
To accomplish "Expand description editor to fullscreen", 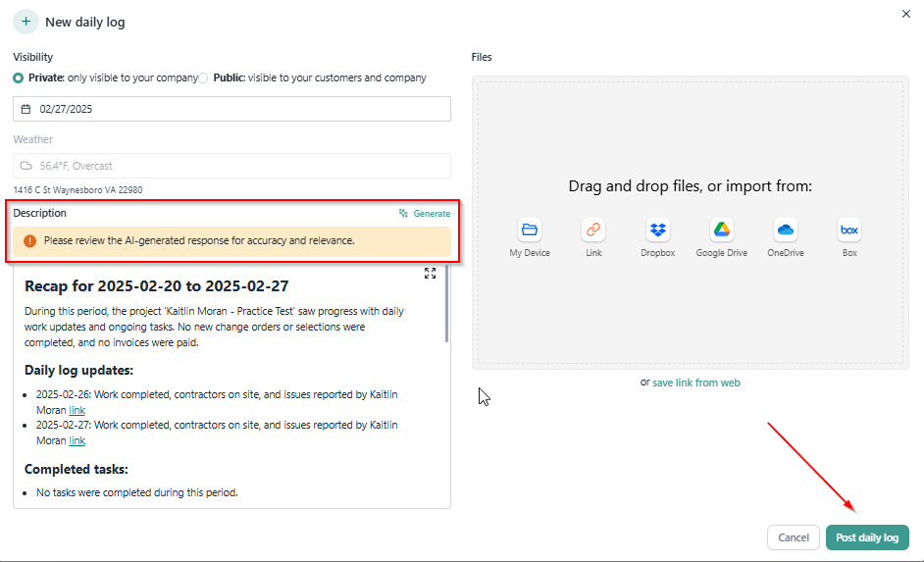I will coord(431,274).
